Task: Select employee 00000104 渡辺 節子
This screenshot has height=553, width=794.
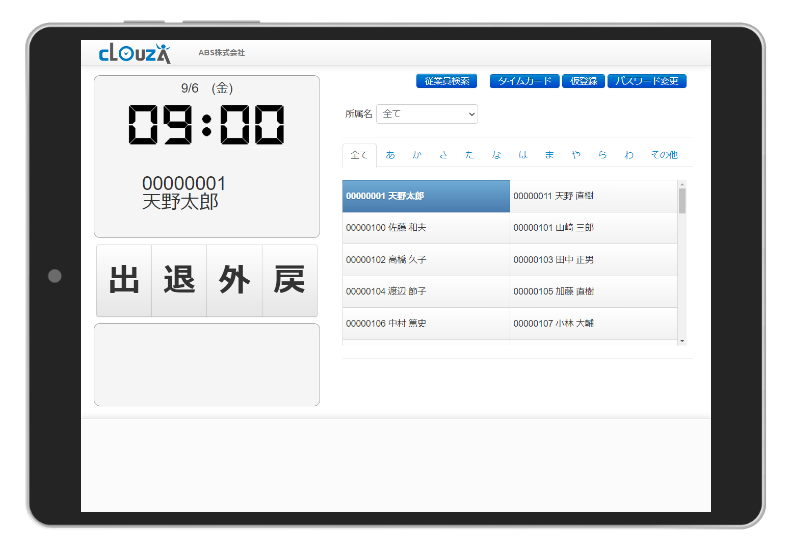Action: pos(426,292)
